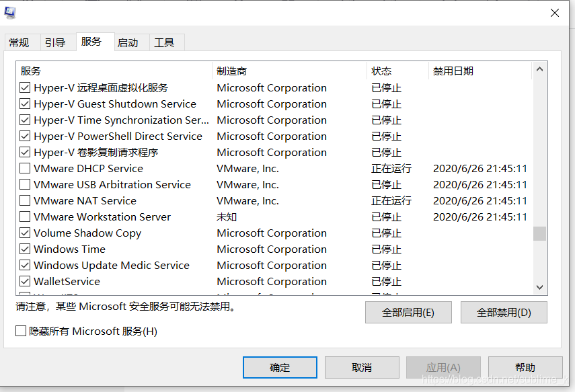The width and height of the screenshot is (575, 392).
Task: Select WalletService row name
Action: [x=67, y=281]
